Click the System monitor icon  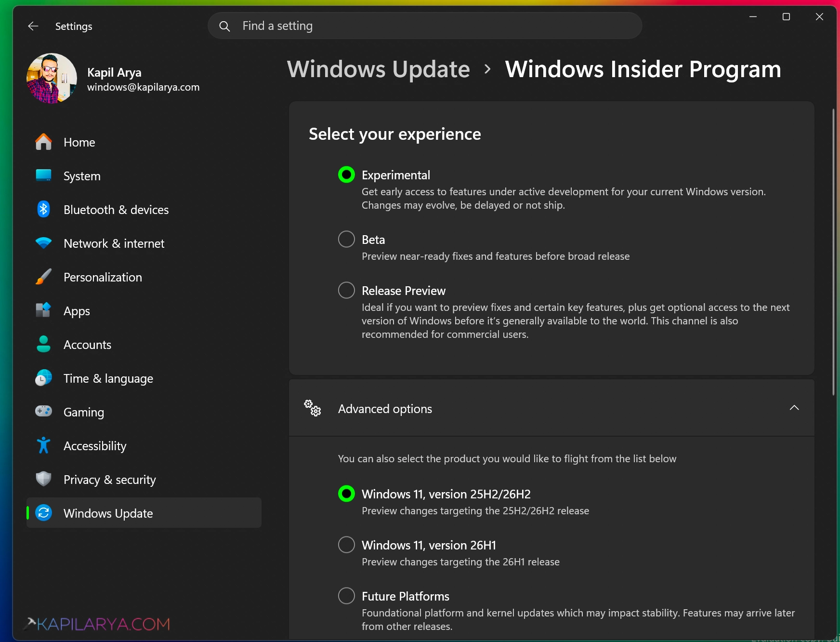(44, 175)
